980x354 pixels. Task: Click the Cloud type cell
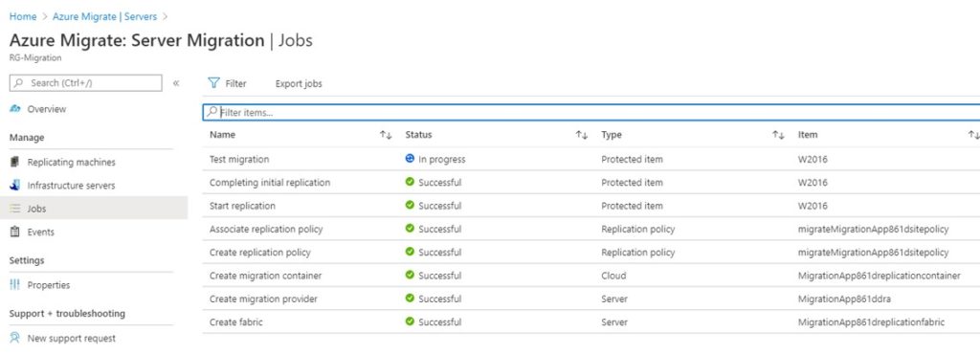pyautogui.click(x=613, y=276)
